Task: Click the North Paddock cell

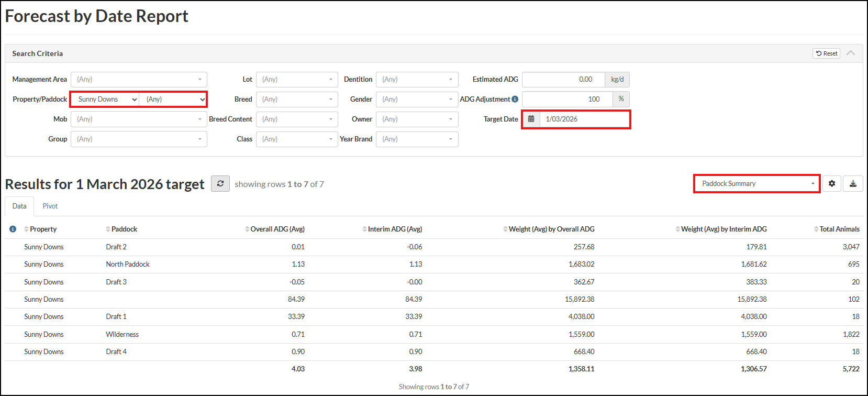Action: pos(128,265)
